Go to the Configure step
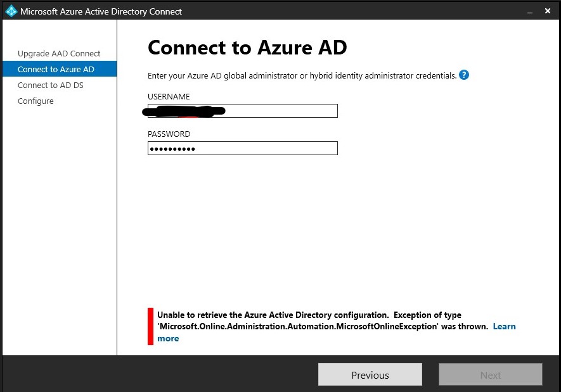This screenshot has width=561, height=392. 35,101
